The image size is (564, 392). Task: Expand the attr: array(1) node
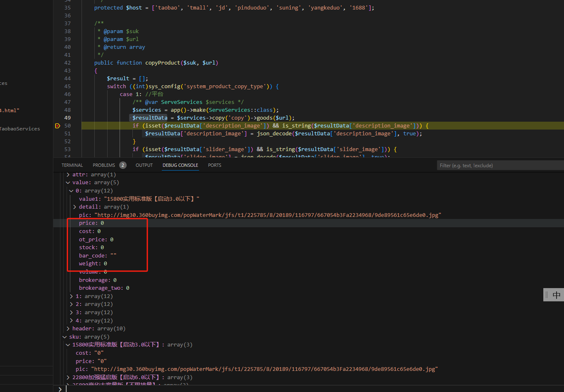(68, 175)
